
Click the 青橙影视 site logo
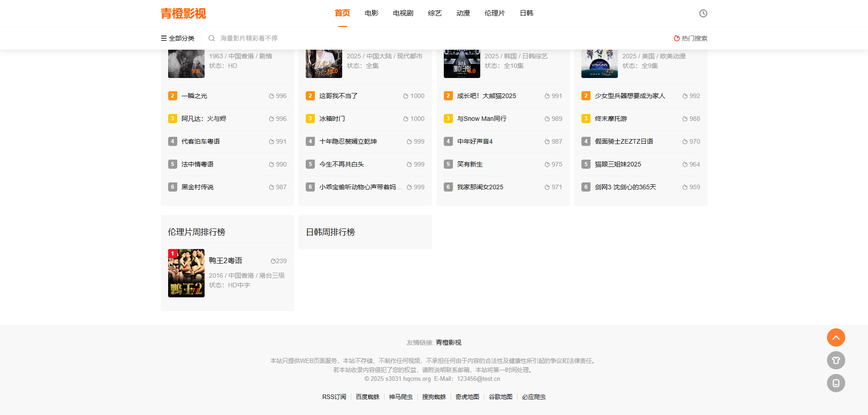pos(183,13)
